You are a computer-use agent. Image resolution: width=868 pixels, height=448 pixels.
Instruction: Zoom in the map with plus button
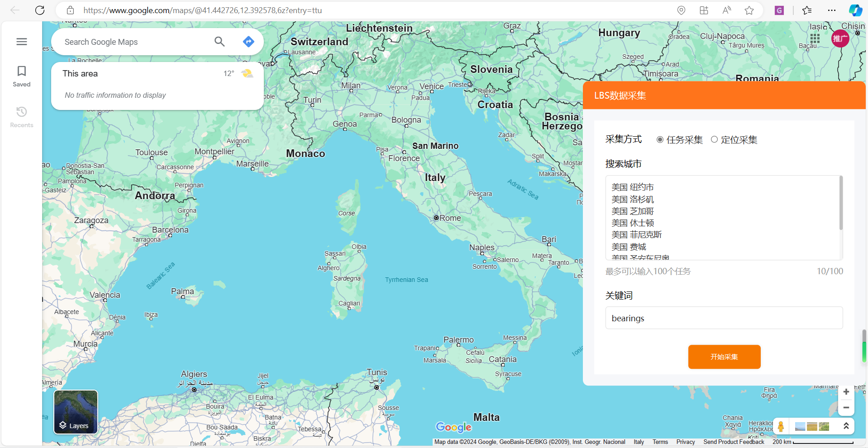(x=846, y=392)
